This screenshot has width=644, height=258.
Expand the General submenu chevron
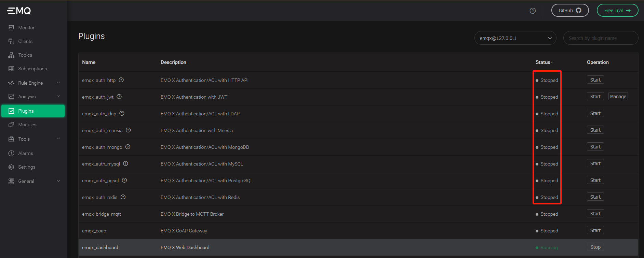coord(58,181)
